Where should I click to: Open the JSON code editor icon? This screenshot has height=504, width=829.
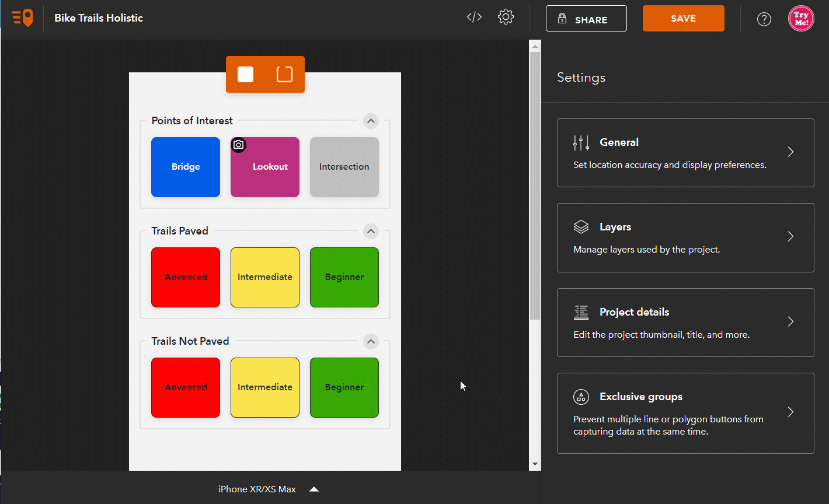[x=474, y=17]
